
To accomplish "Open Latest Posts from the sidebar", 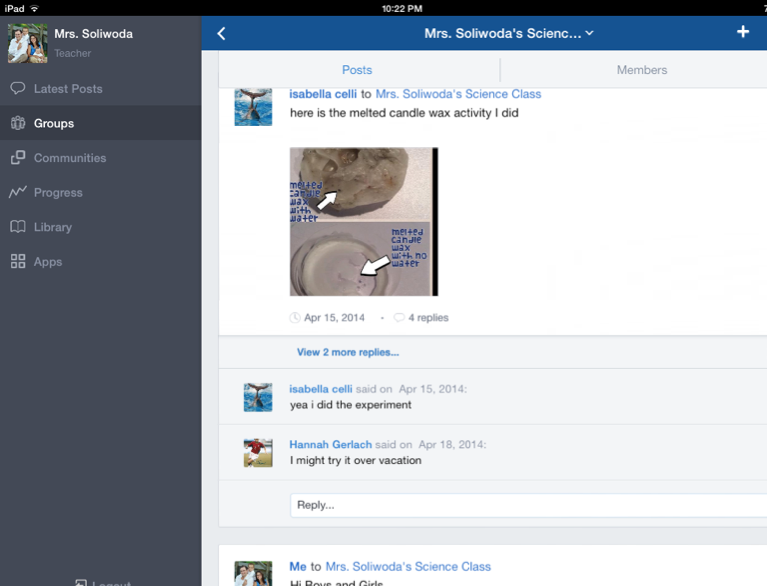I will point(67,89).
